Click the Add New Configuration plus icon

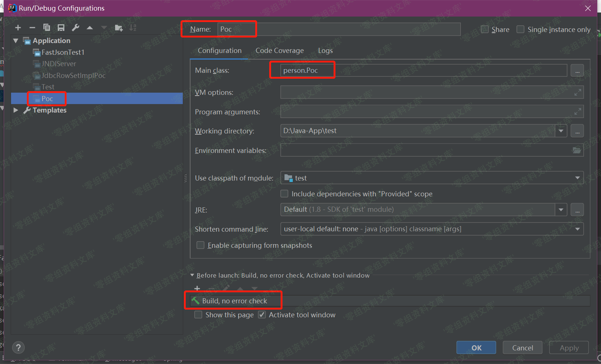coord(18,28)
